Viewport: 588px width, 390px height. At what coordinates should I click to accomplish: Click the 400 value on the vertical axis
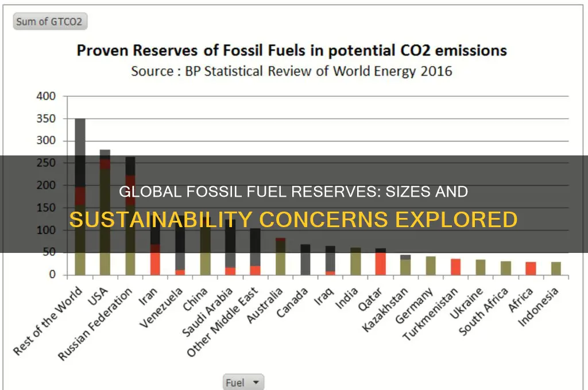pyautogui.click(x=46, y=96)
